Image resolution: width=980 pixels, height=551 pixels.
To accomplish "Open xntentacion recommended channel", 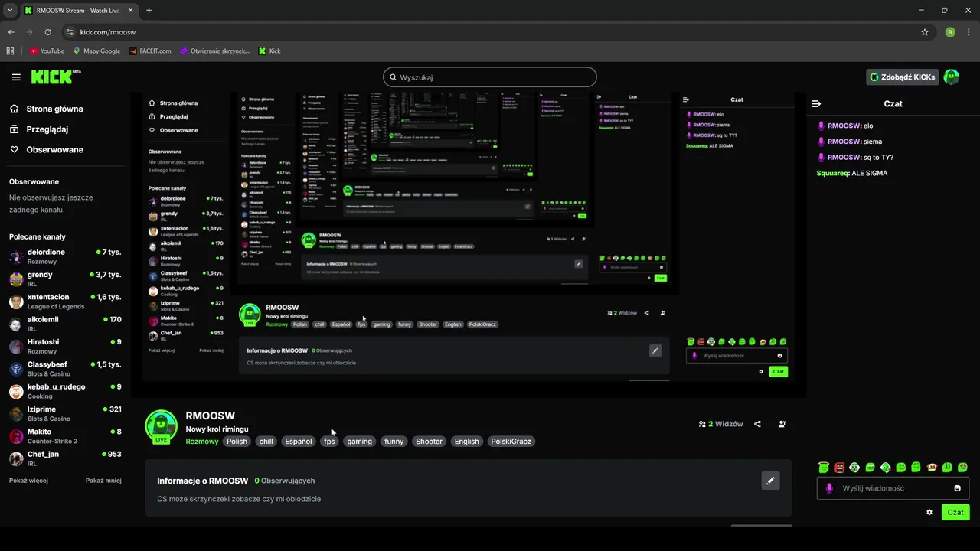I will [x=65, y=301].
